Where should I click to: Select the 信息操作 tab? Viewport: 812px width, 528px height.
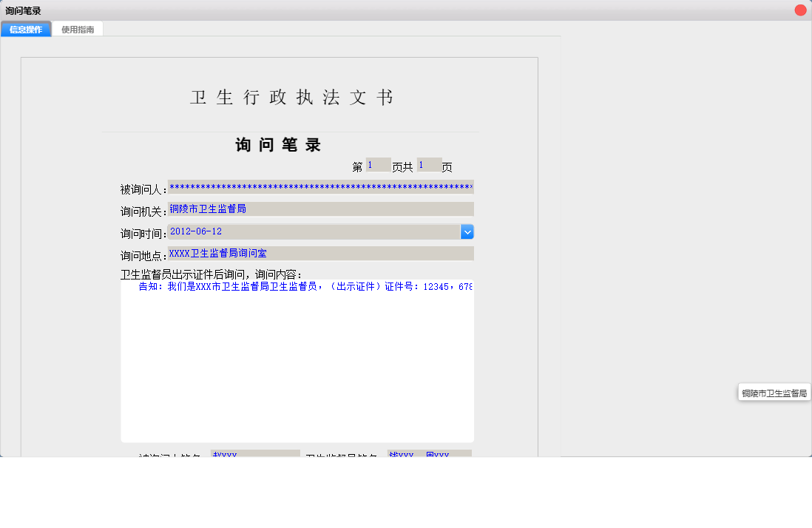point(26,29)
